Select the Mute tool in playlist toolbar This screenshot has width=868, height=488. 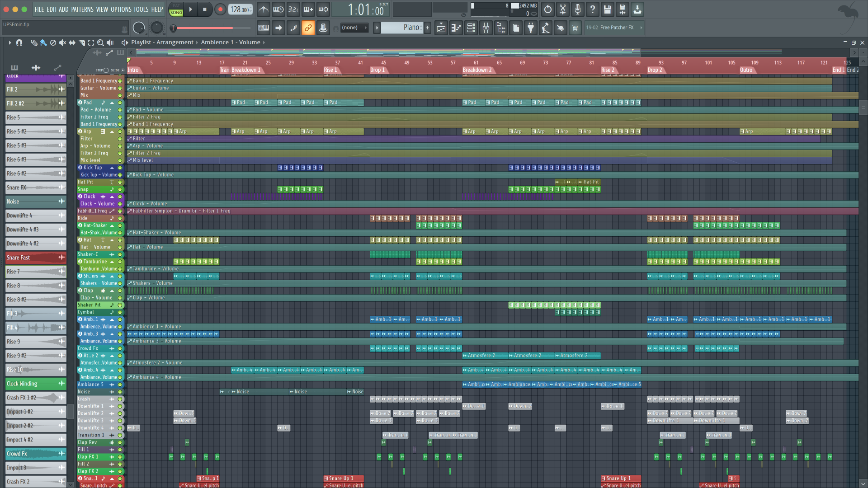tap(62, 42)
